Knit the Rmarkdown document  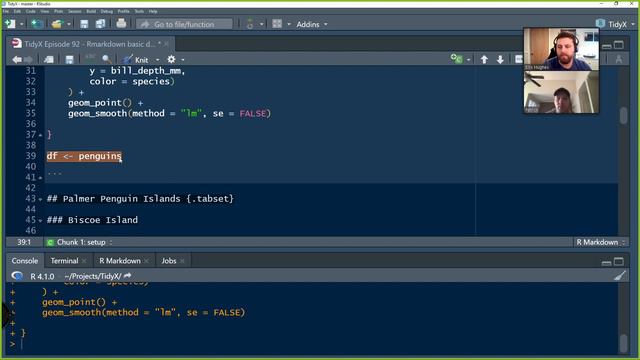click(136, 60)
